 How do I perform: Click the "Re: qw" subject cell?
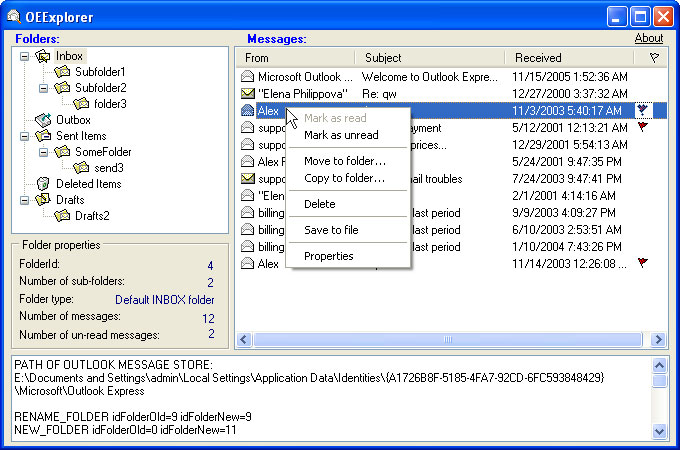coord(379,94)
